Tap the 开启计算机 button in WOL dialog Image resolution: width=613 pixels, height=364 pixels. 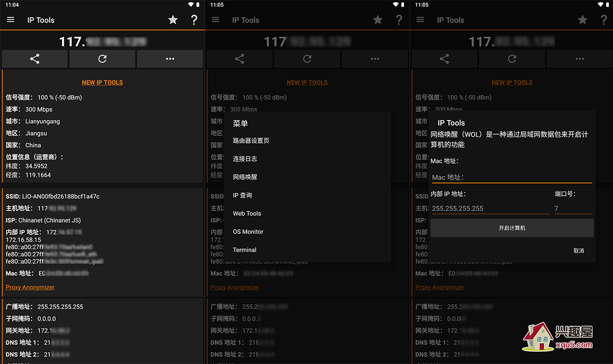(x=512, y=228)
